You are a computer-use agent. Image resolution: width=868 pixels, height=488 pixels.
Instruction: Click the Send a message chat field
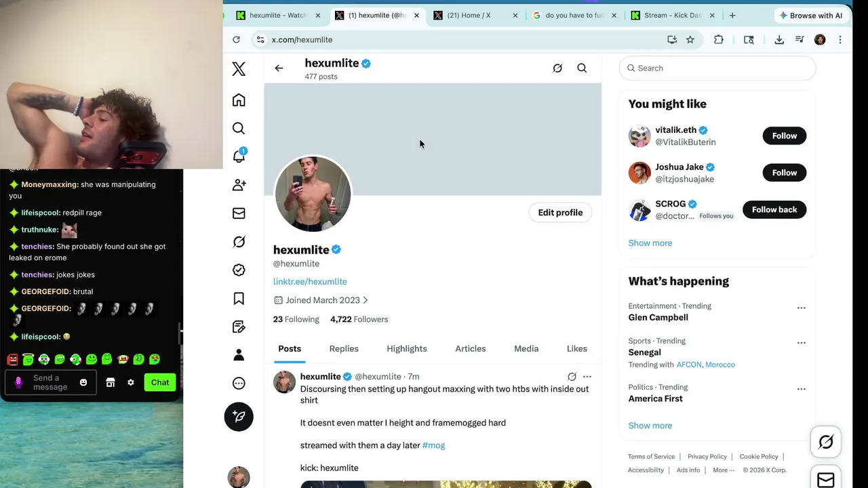pyautogui.click(x=51, y=383)
